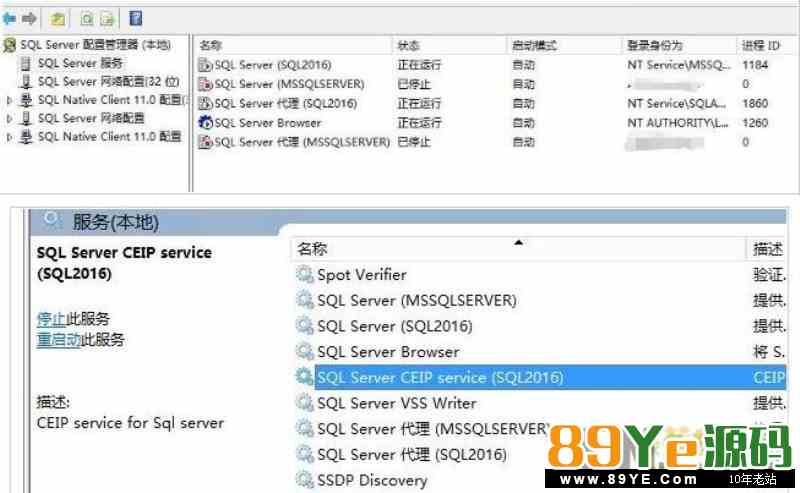Click the SQL Server (SQL2016) service icon
The width and height of the screenshot is (800, 493).
(x=205, y=65)
